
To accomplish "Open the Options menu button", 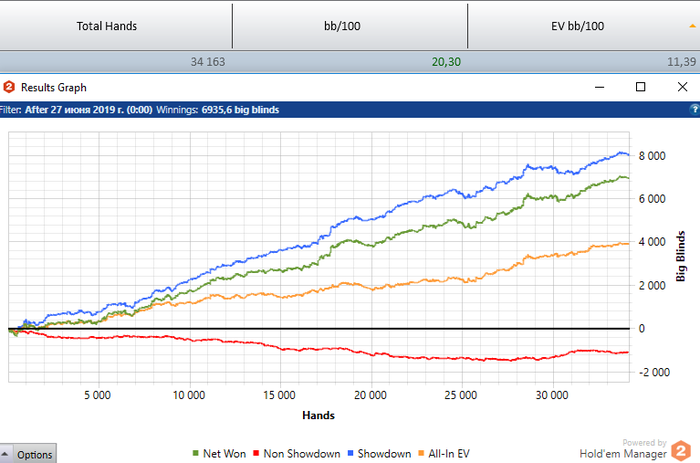I will 29,454.
